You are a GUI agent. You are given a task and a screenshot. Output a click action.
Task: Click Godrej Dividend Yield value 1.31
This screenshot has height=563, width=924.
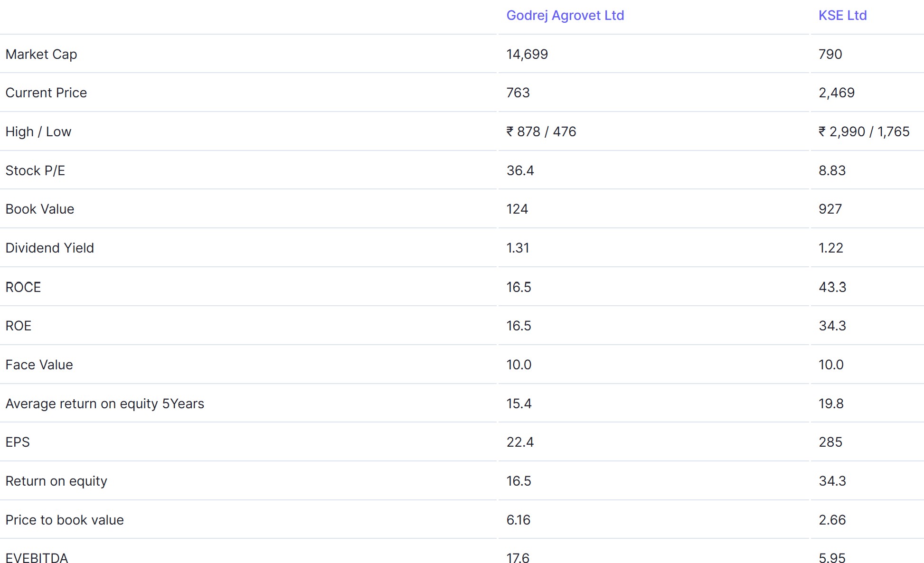point(518,248)
